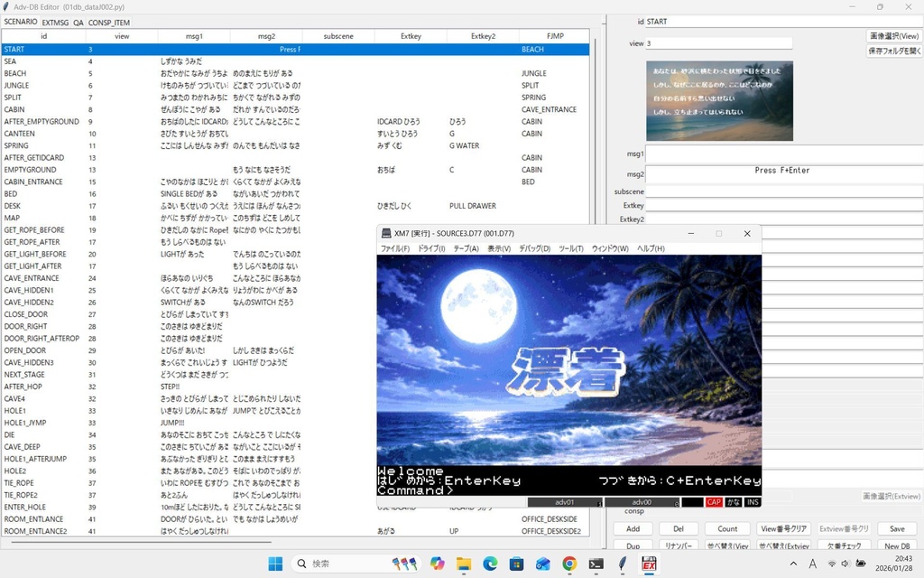This screenshot has height=578, width=924.
Task: Click the XM7 window floppy disk title icon
Action: pyautogui.click(x=386, y=234)
